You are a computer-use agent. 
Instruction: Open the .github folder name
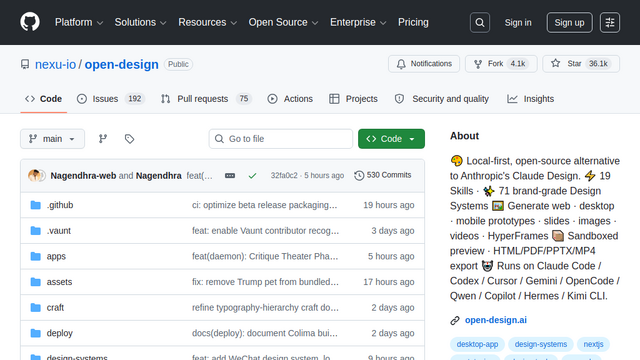click(60, 205)
